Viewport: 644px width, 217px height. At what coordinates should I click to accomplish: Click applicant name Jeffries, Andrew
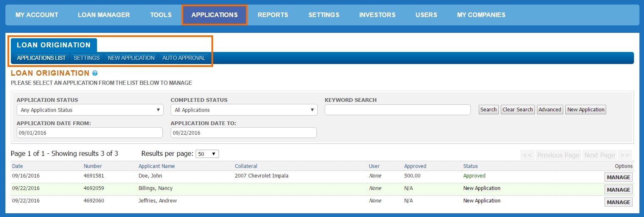click(158, 201)
